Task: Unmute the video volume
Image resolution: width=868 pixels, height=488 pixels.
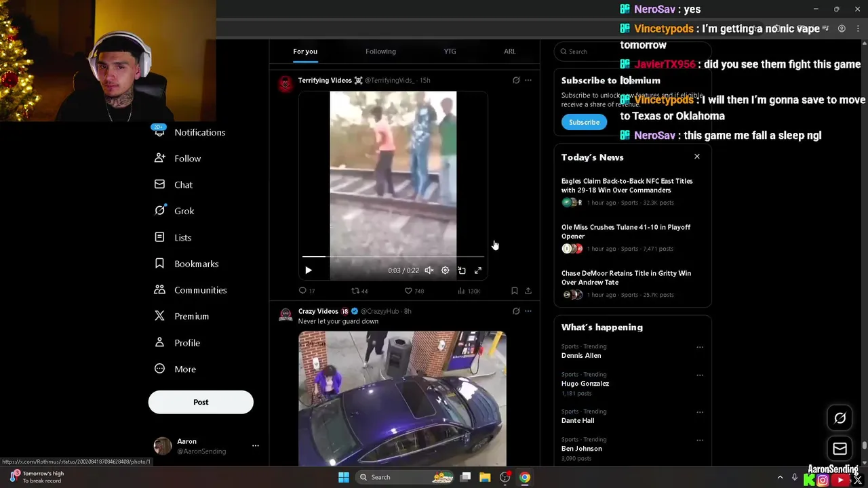Action: (429, 270)
